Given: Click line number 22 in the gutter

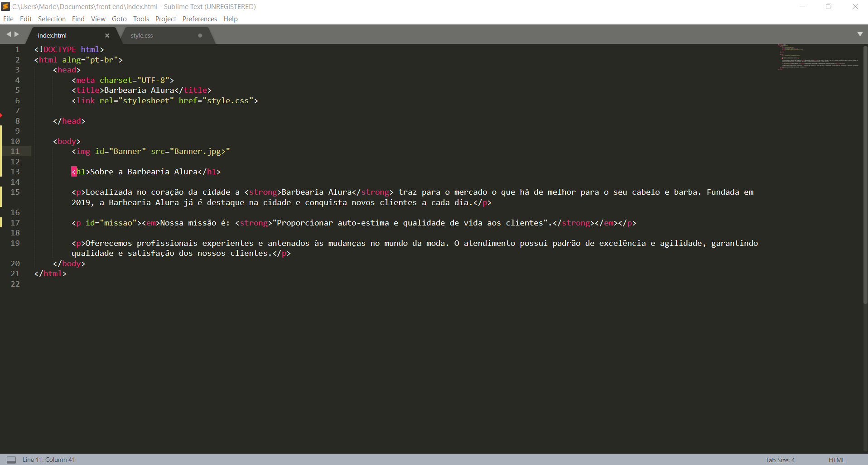Looking at the screenshot, I should (x=15, y=284).
